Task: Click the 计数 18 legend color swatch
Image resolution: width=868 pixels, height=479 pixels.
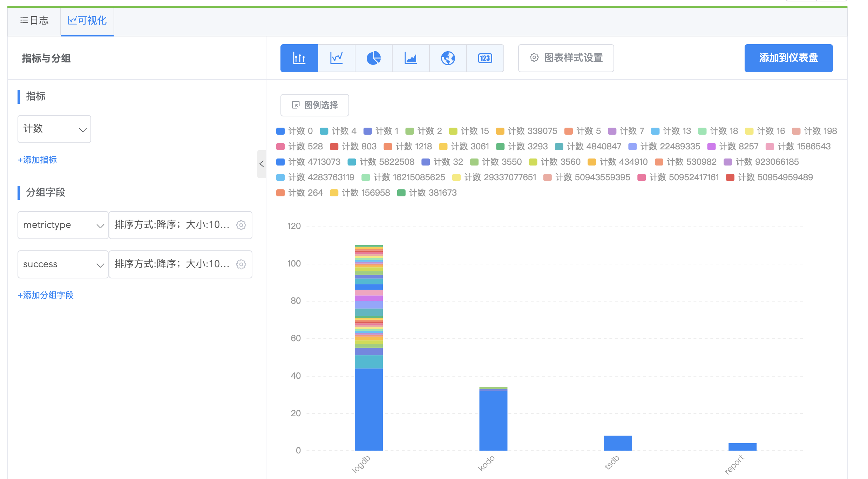Action: (702, 131)
